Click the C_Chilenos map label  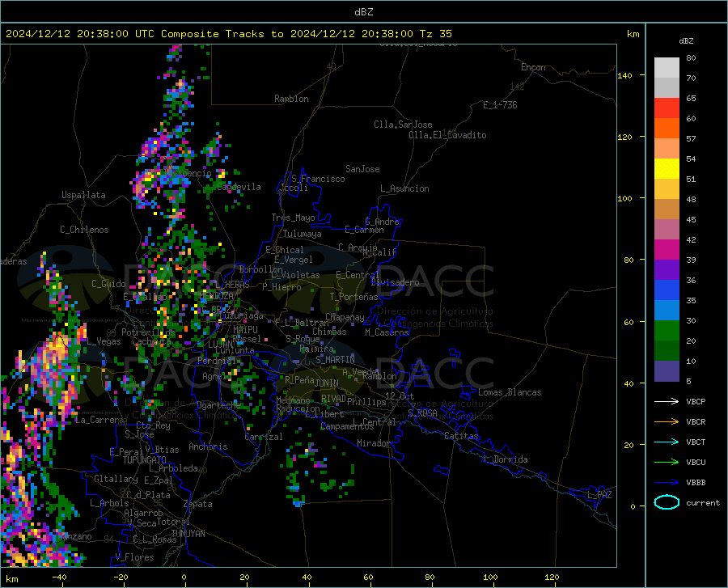[x=84, y=230]
